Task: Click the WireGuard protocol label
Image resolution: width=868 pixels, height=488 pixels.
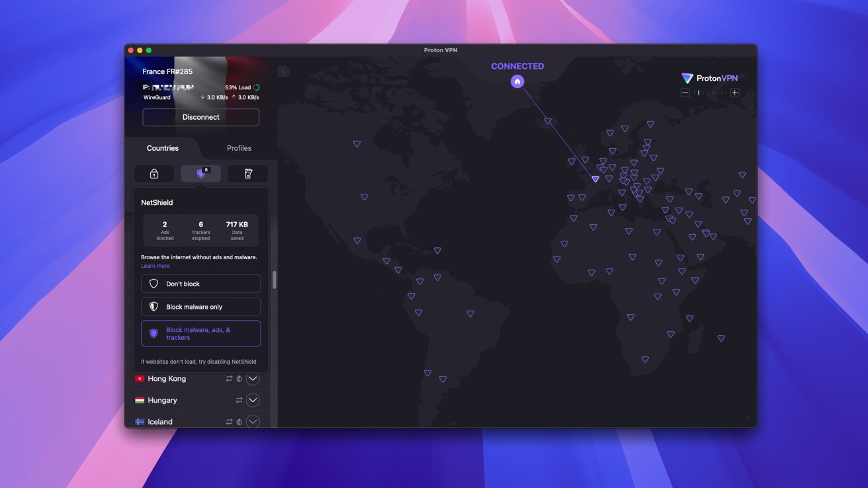Action: coord(157,97)
